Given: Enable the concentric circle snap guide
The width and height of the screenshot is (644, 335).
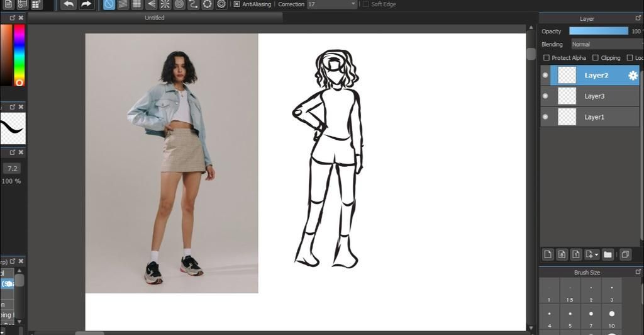Looking at the screenshot, I should (x=179, y=4).
